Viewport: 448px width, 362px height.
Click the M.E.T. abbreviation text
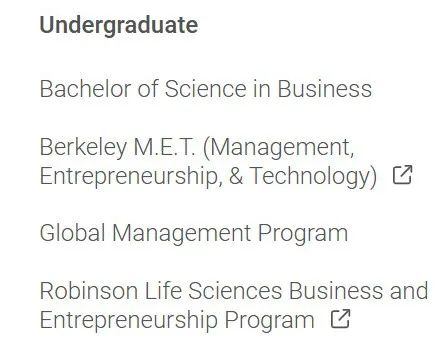(x=165, y=147)
